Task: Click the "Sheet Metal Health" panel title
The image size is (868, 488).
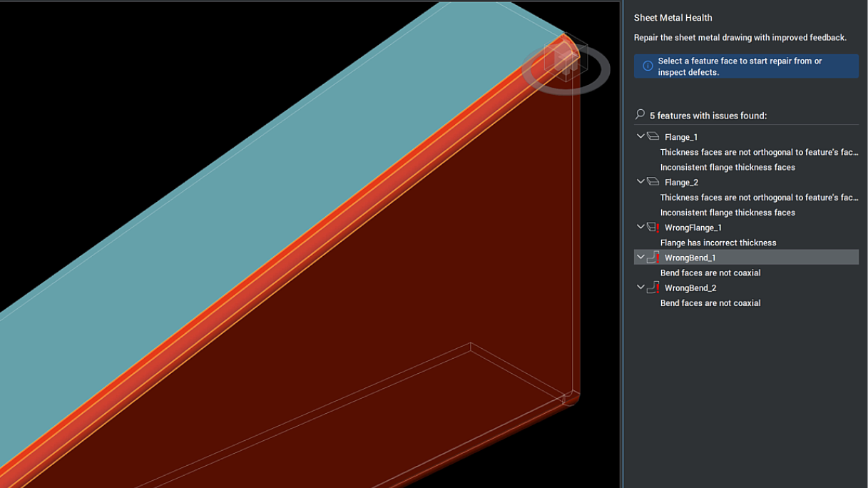Action: pyautogui.click(x=673, y=18)
